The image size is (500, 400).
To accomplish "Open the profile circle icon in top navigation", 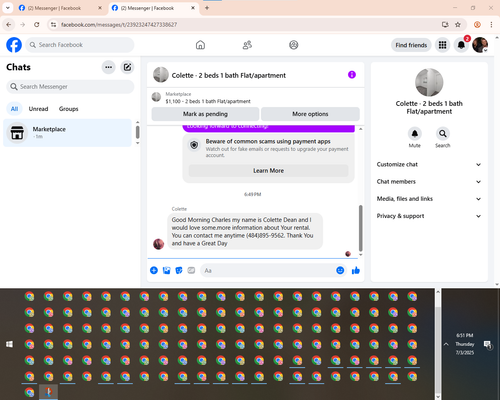I will 294,45.
